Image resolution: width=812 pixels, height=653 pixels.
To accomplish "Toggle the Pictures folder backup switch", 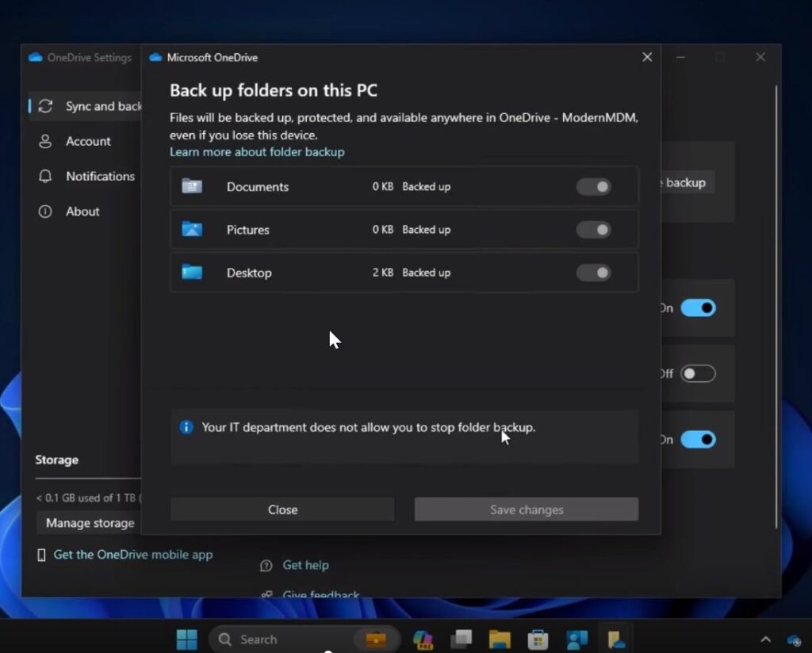I will tap(593, 230).
